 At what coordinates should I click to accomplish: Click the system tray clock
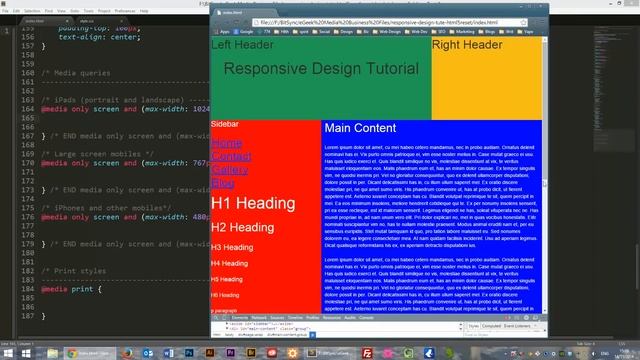pyautogui.click(x=624, y=353)
